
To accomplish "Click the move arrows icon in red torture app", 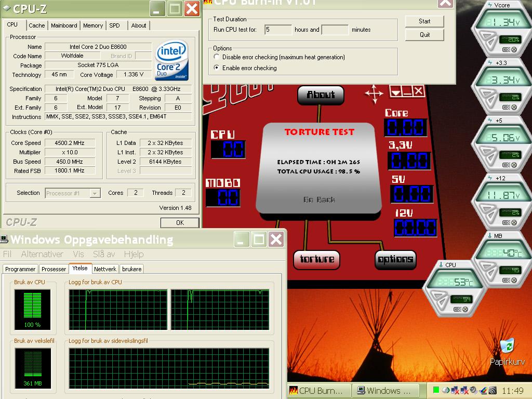I will [x=374, y=94].
